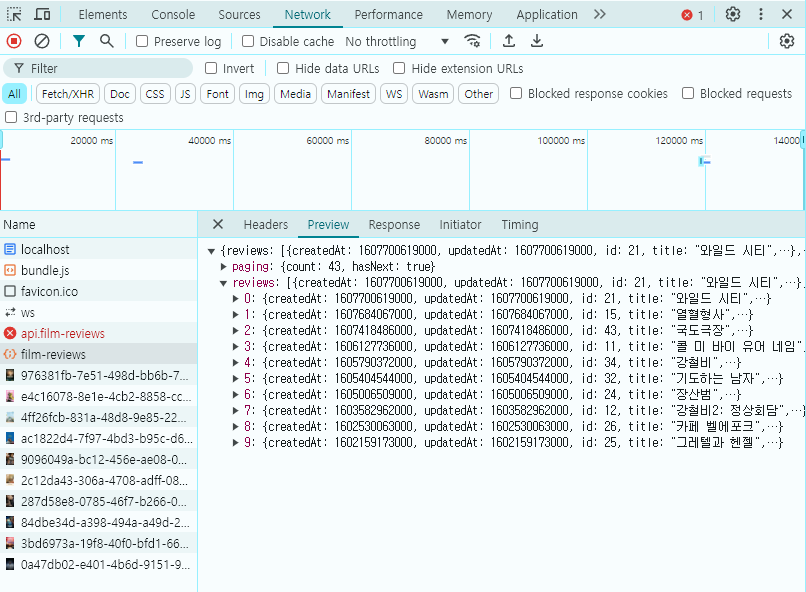Select failed api.film-reviews request
This screenshot has width=806, height=592.
click(x=98, y=334)
